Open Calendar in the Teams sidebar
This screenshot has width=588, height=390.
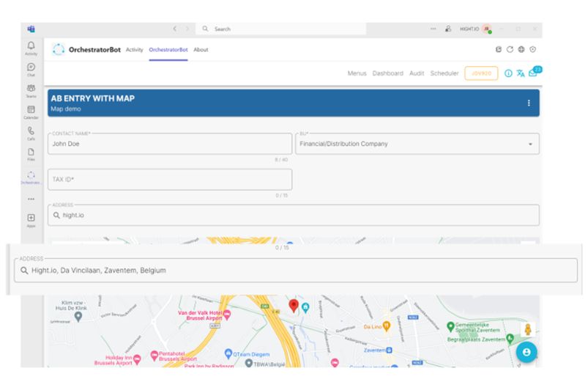[x=31, y=112]
